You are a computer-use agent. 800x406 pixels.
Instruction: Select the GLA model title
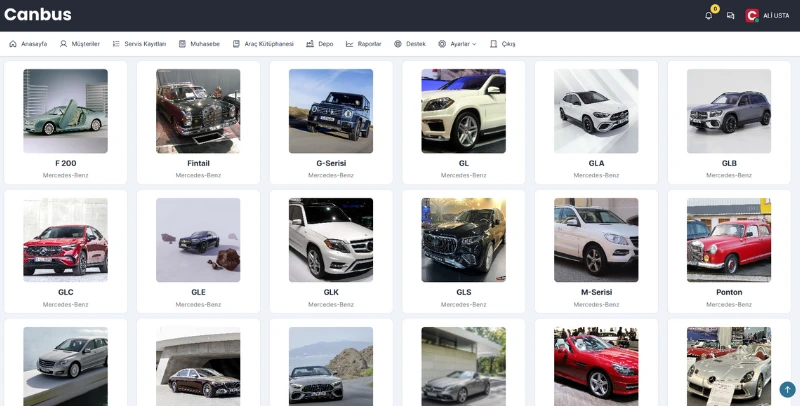click(x=596, y=163)
